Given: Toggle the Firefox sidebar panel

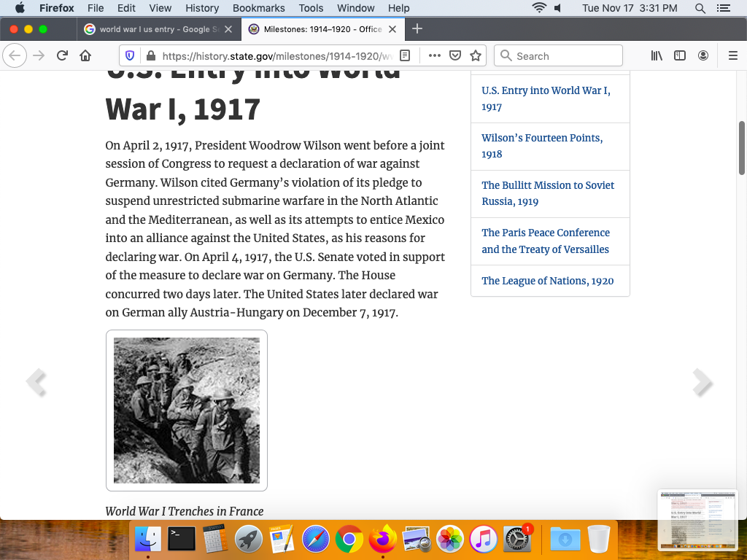Looking at the screenshot, I should click(x=680, y=56).
